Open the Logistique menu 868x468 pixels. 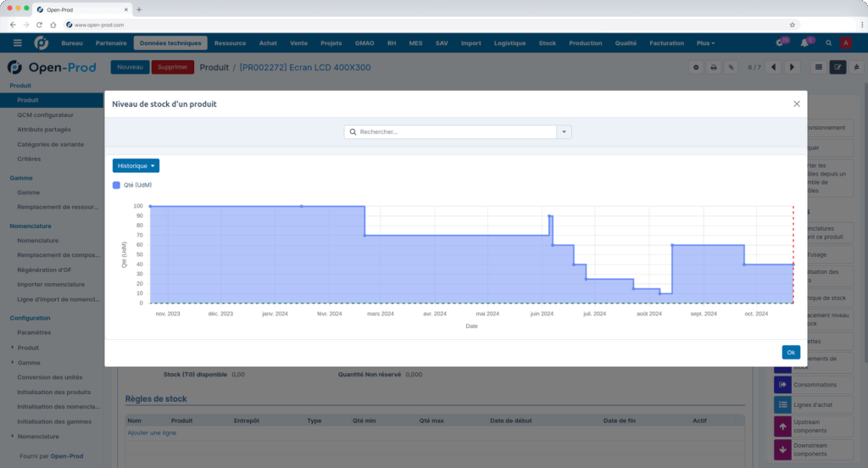click(x=509, y=42)
